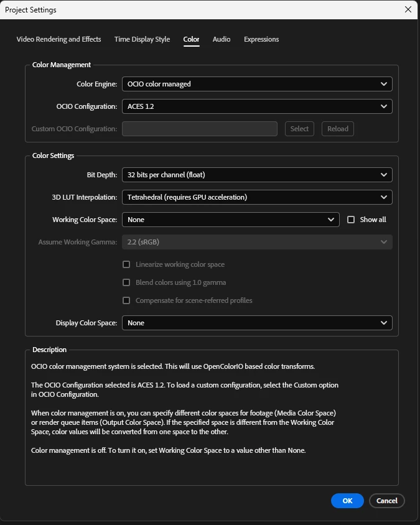Click the Custom OCIO Configuration path field
This screenshot has height=525, width=420.
click(200, 129)
